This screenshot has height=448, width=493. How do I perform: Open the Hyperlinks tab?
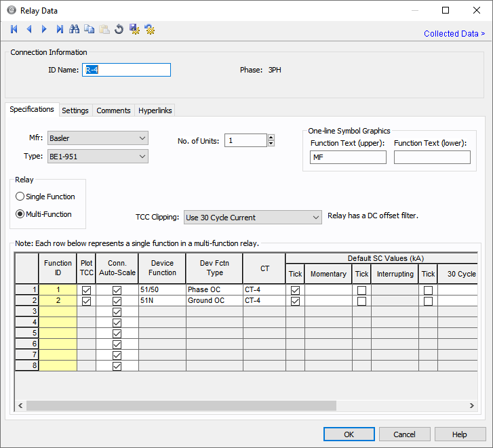coord(155,110)
